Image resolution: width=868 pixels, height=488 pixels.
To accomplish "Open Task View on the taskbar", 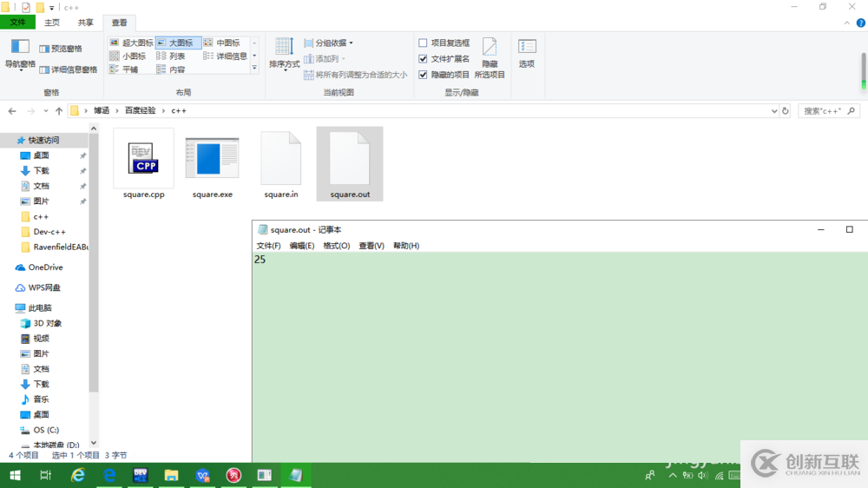I will 45,475.
